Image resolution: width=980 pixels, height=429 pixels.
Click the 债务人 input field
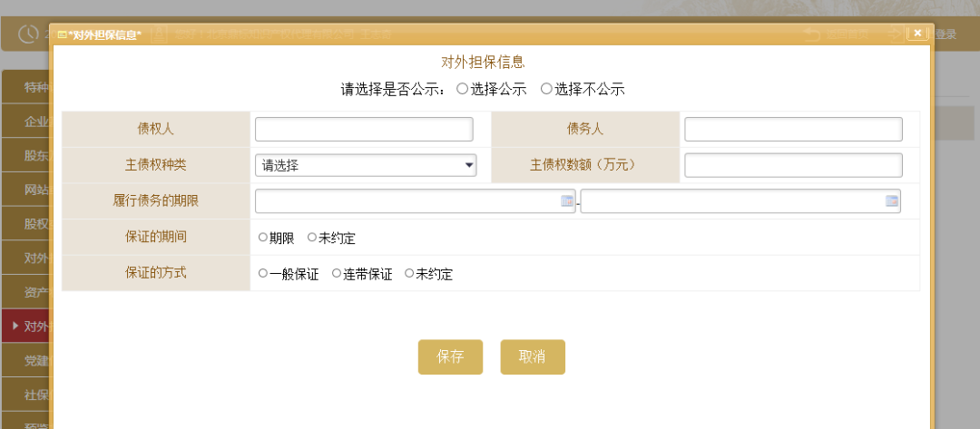coord(793,130)
